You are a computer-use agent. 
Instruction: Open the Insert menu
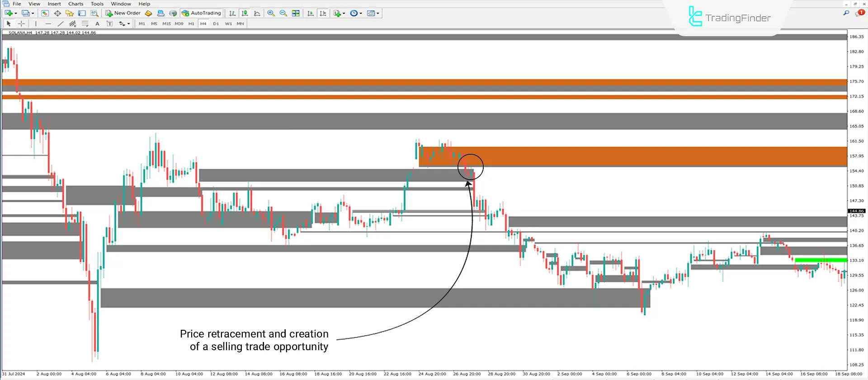[54, 4]
